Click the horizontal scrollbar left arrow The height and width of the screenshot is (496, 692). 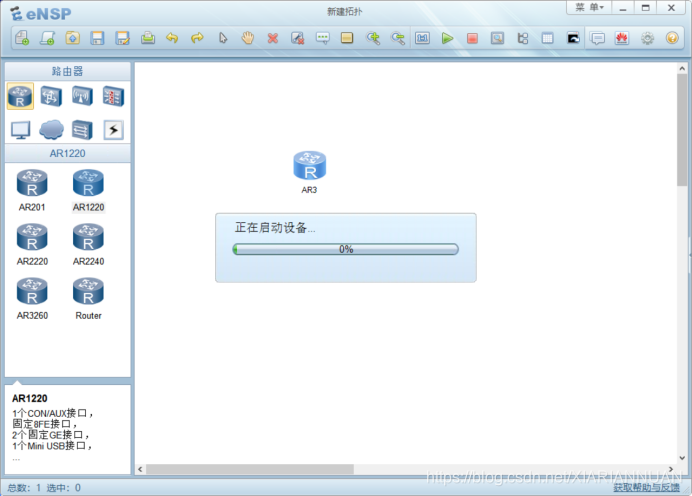tap(140, 469)
